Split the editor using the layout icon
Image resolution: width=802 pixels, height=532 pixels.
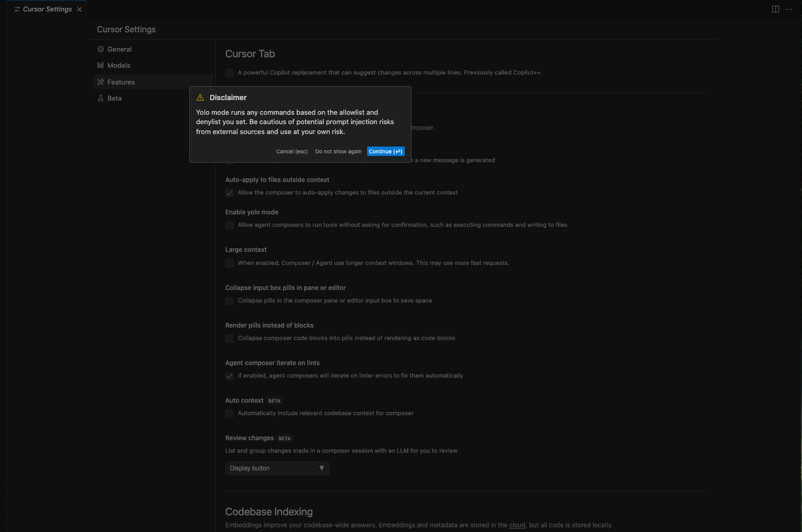tap(775, 9)
